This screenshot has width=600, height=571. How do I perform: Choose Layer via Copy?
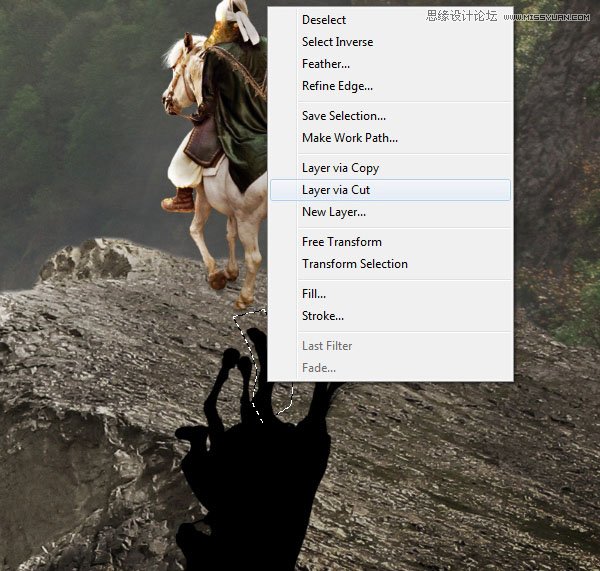click(390, 168)
